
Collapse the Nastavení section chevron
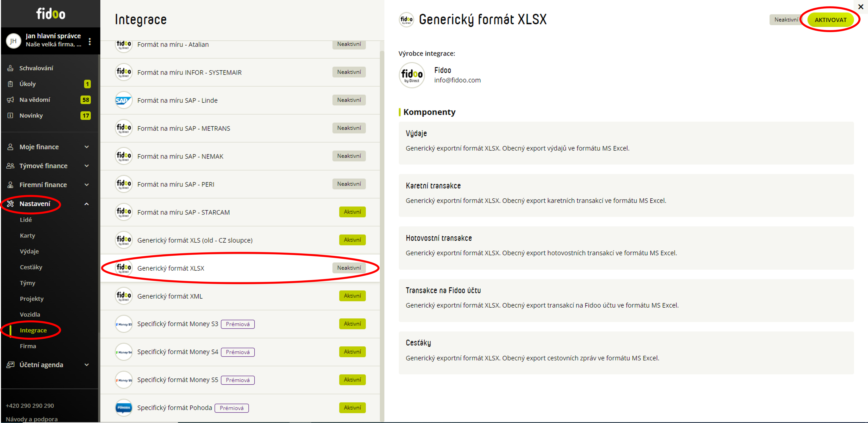(x=87, y=204)
